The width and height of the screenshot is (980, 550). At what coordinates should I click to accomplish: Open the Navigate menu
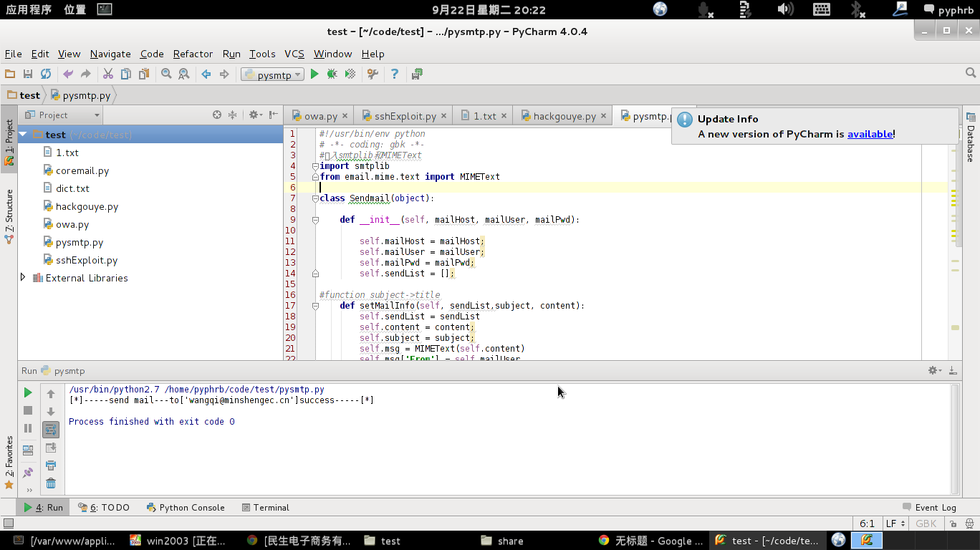110,54
